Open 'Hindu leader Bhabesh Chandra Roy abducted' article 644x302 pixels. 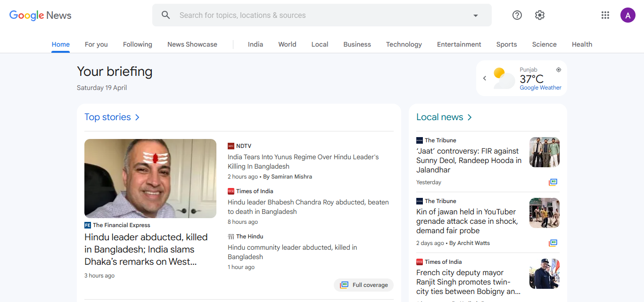[x=308, y=207]
